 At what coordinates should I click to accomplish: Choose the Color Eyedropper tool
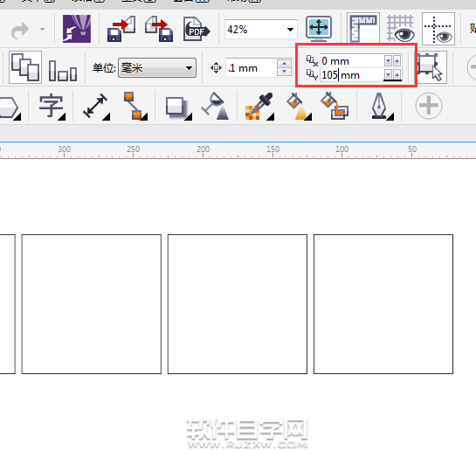click(259, 107)
